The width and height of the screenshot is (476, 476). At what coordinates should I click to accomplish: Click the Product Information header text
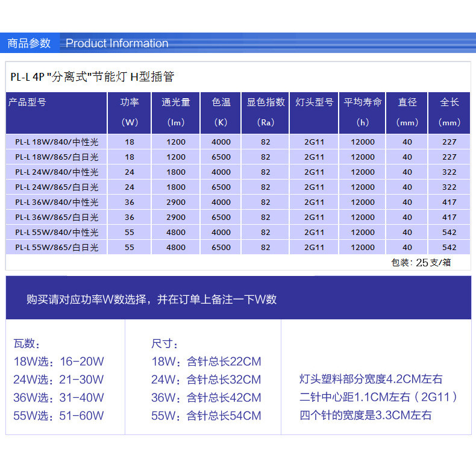pos(117,43)
